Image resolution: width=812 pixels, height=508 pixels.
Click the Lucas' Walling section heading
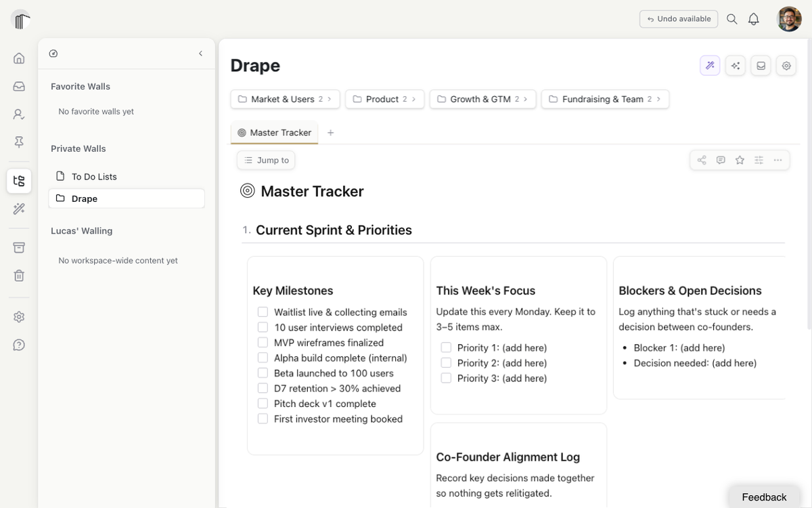pyautogui.click(x=82, y=231)
